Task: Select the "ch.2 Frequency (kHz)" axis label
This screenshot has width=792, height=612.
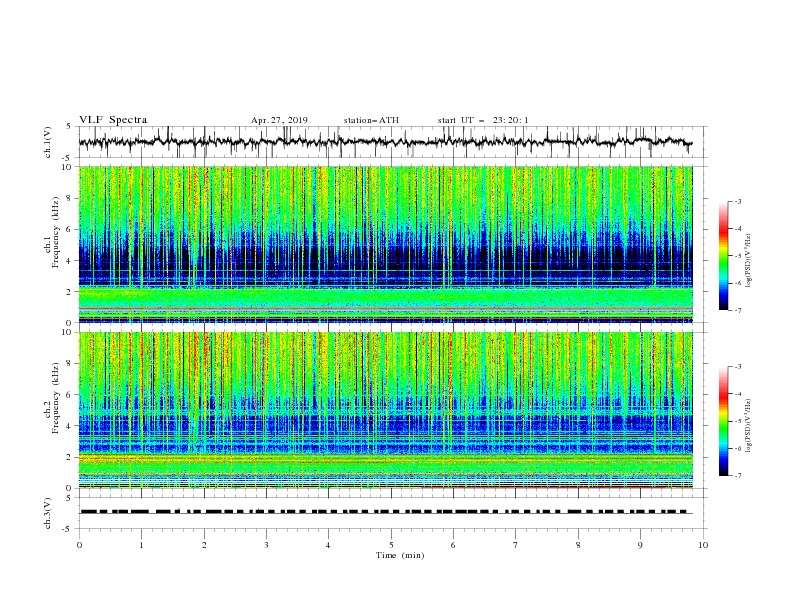Action: (x=52, y=397)
